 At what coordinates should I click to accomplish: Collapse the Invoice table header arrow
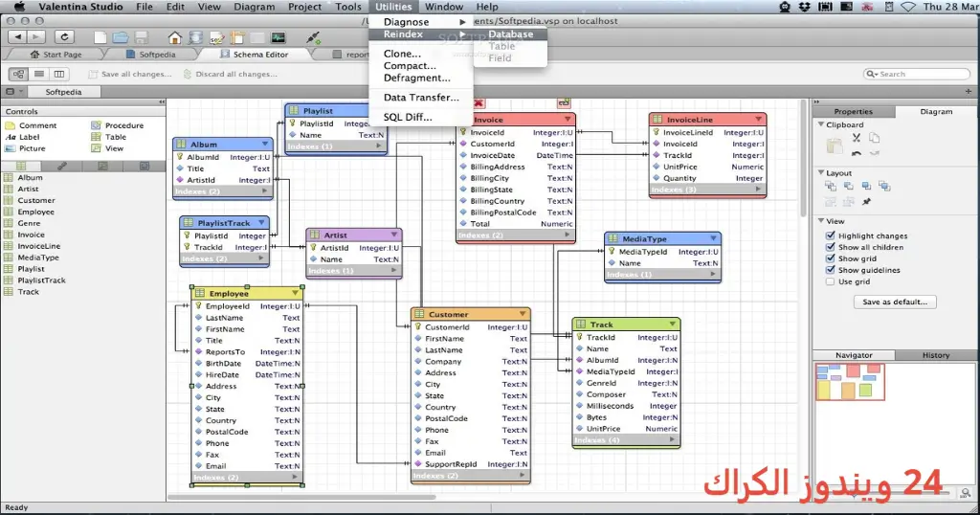(x=568, y=119)
